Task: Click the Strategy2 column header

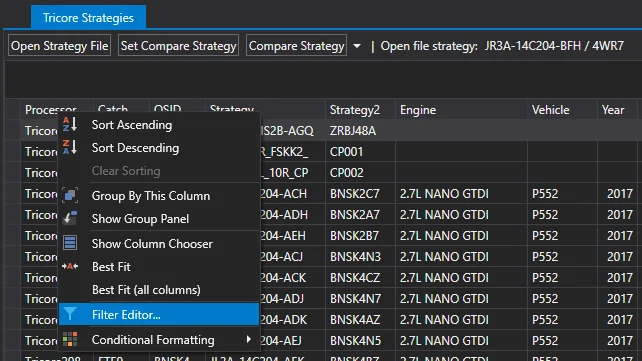Action: pyautogui.click(x=360, y=110)
